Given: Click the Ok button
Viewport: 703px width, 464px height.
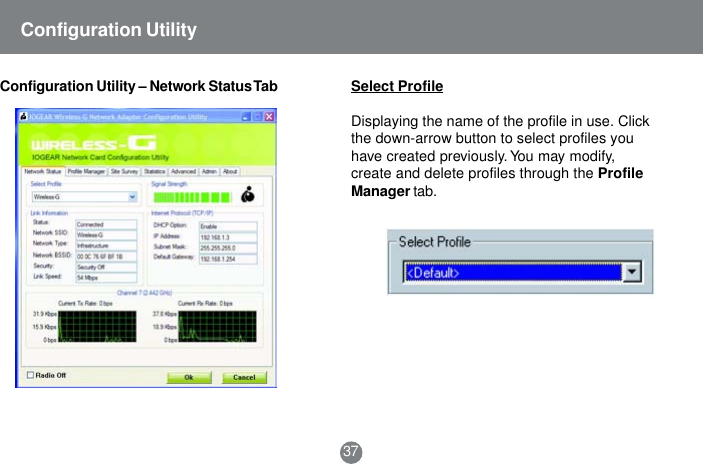Looking at the screenshot, I should pyautogui.click(x=189, y=377).
